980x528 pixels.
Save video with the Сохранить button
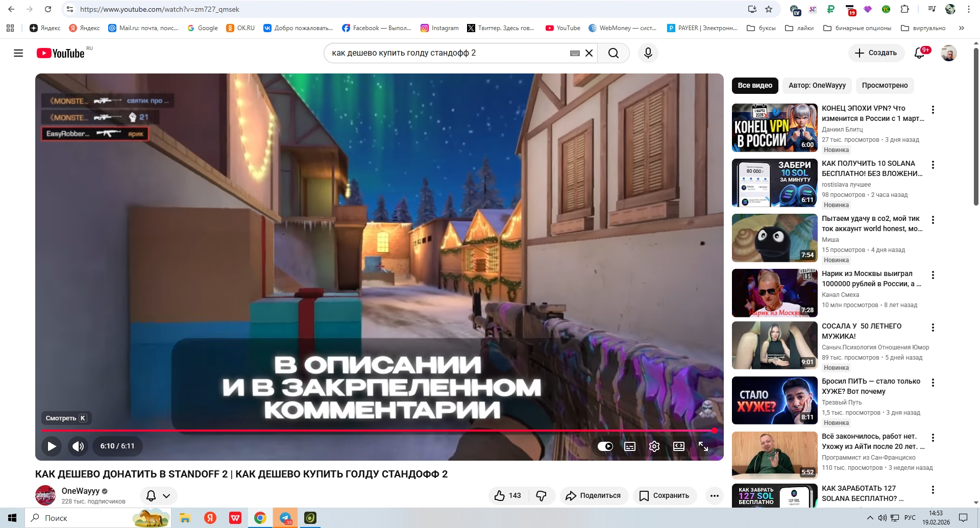(x=665, y=495)
